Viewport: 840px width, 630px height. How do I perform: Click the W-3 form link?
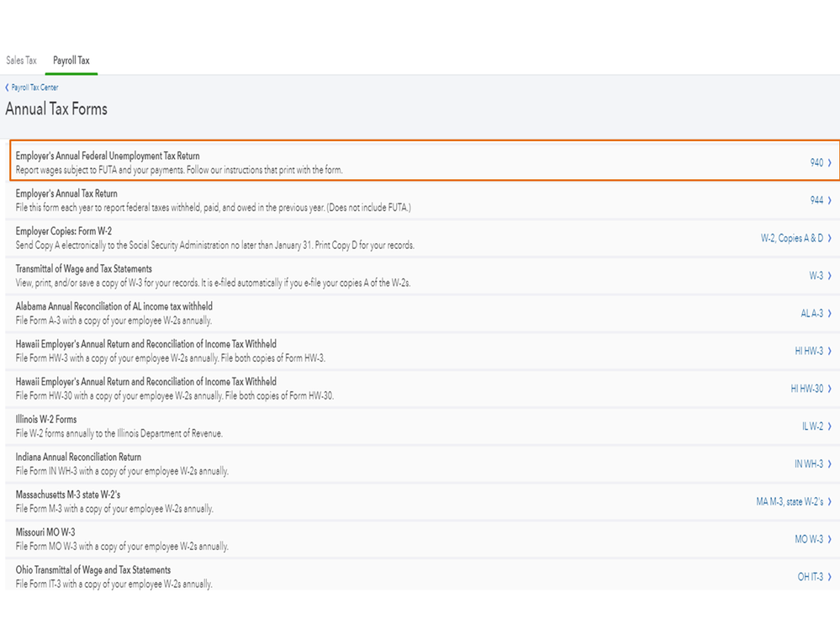[816, 276]
